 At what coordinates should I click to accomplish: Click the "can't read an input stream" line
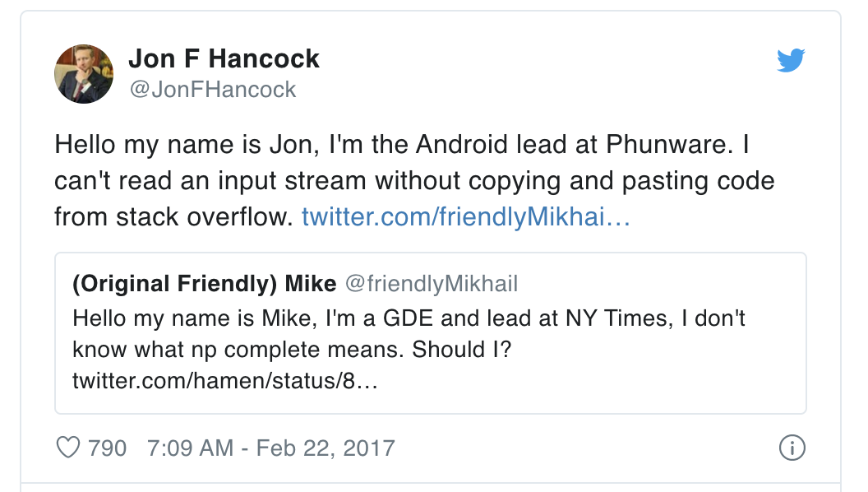point(414,180)
